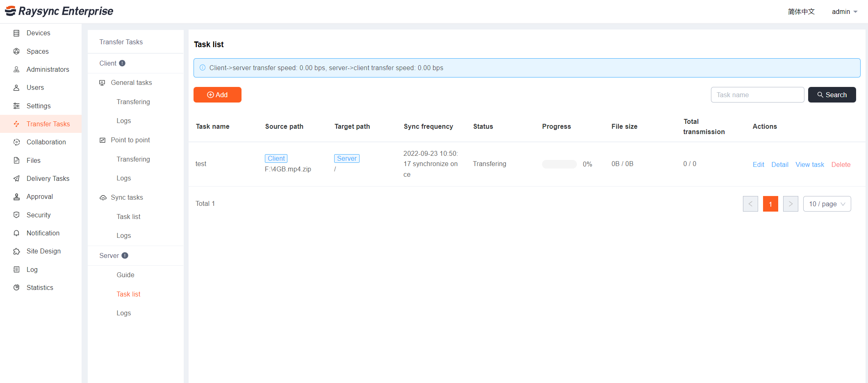Open Statistics in the sidebar

41,287
